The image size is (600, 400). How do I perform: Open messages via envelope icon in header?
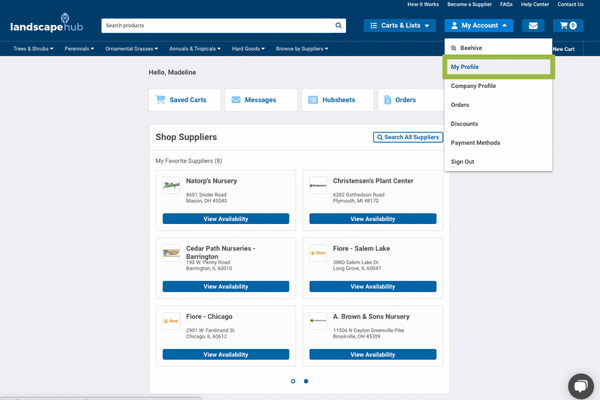pos(533,26)
